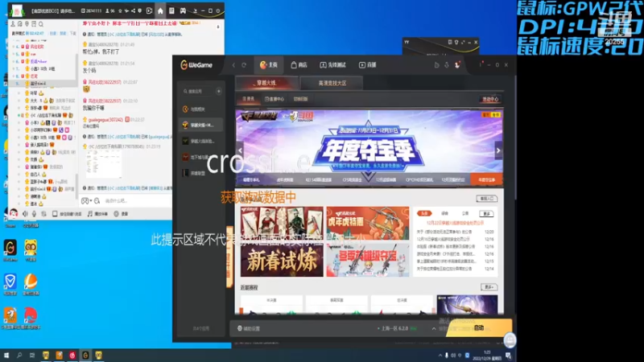The height and width of the screenshot is (362, 644).
Task: Click 录音 record button in YY
Action: [121, 214]
